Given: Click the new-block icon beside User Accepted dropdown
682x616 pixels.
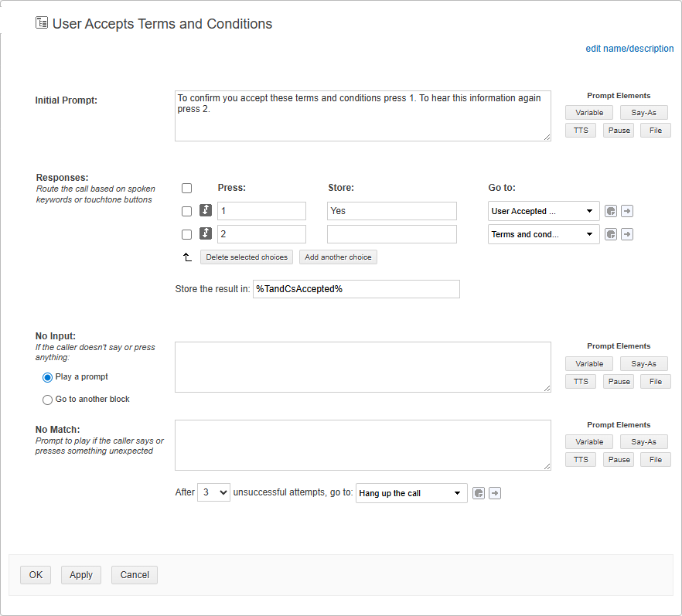Looking at the screenshot, I should tap(611, 211).
